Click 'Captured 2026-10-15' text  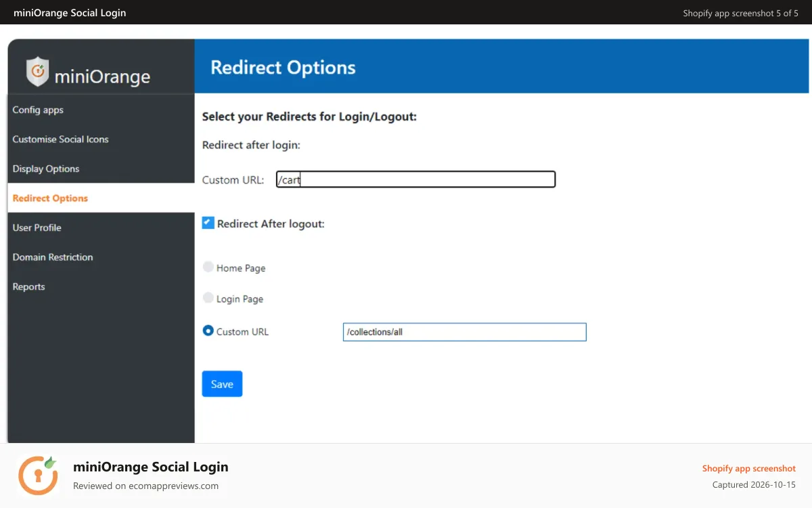[754, 485]
